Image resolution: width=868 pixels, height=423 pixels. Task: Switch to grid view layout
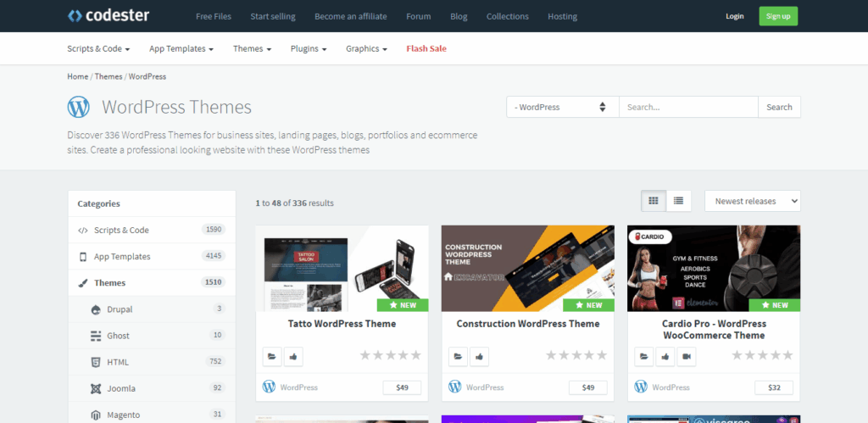pyautogui.click(x=654, y=201)
